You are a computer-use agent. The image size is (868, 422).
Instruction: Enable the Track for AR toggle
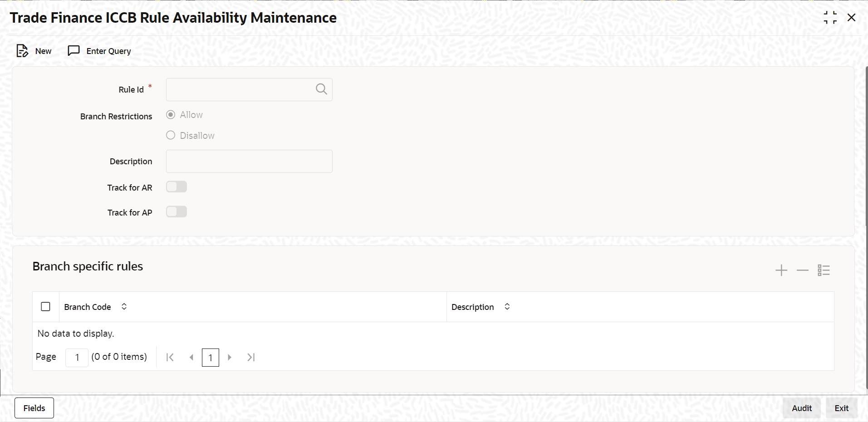(x=176, y=186)
